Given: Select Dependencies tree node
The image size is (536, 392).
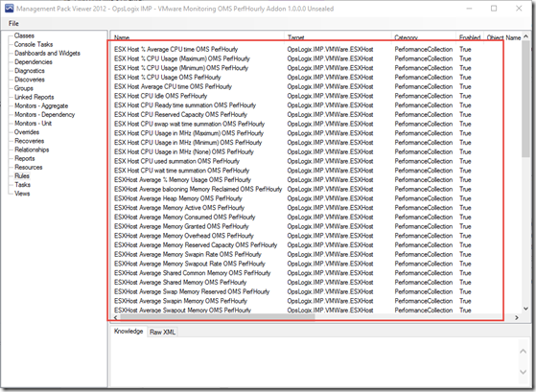Looking at the screenshot, I should click(x=34, y=62).
